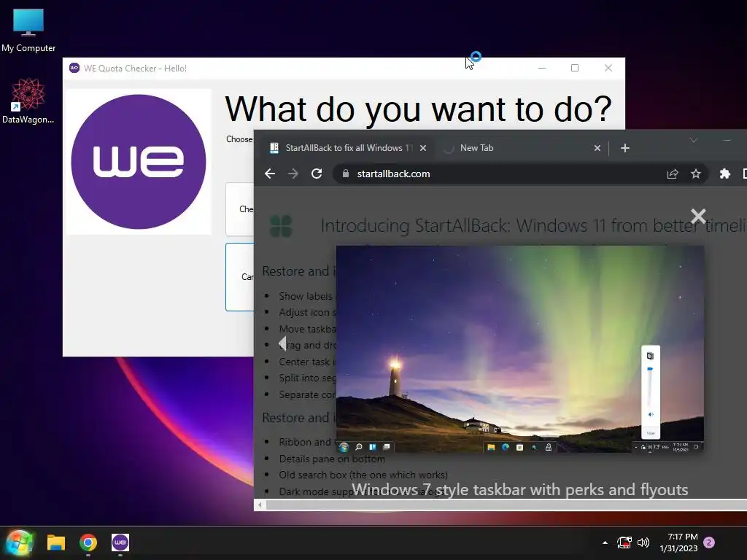Click the StartAllBack clover logo

click(281, 226)
